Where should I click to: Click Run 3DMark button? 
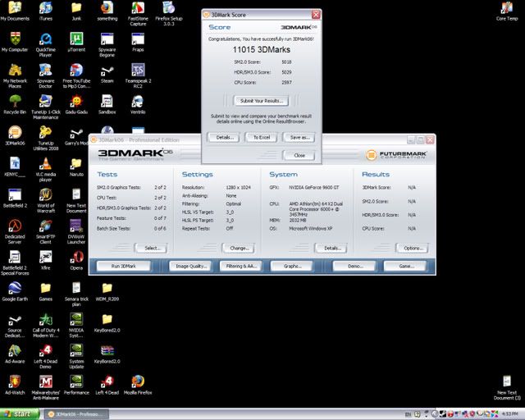tap(124, 266)
